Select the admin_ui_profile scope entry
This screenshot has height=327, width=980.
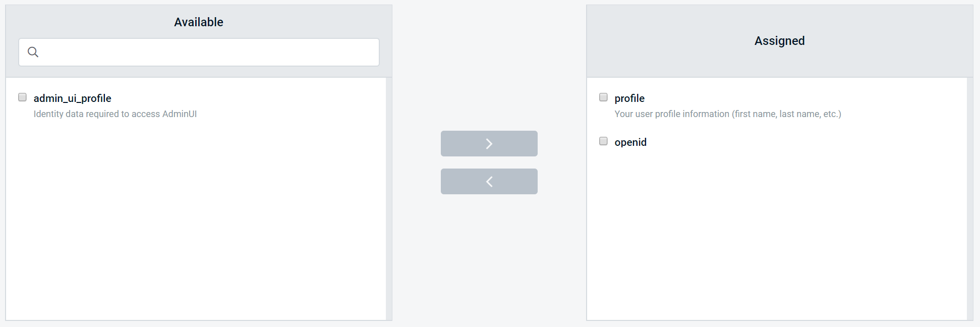coord(72,98)
